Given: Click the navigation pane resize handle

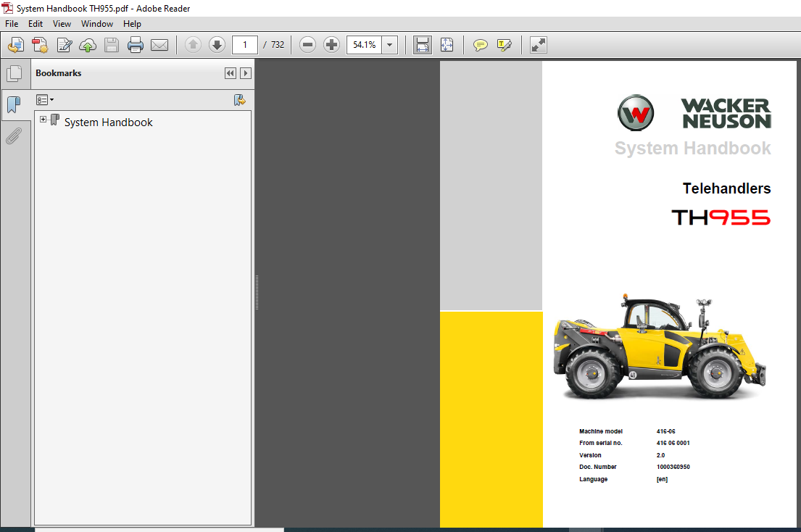Looking at the screenshot, I should pyautogui.click(x=257, y=293).
